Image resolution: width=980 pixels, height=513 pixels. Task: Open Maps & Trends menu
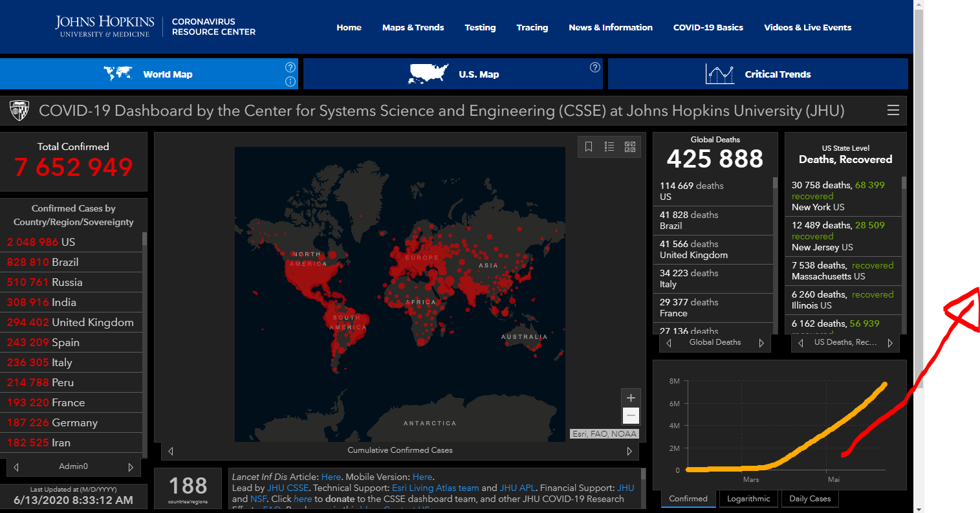(x=413, y=27)
